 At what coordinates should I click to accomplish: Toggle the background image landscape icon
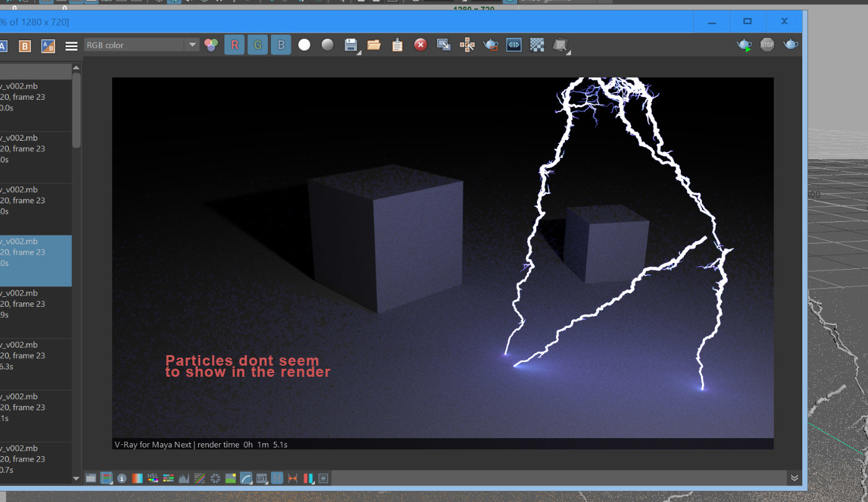point(231,478)
